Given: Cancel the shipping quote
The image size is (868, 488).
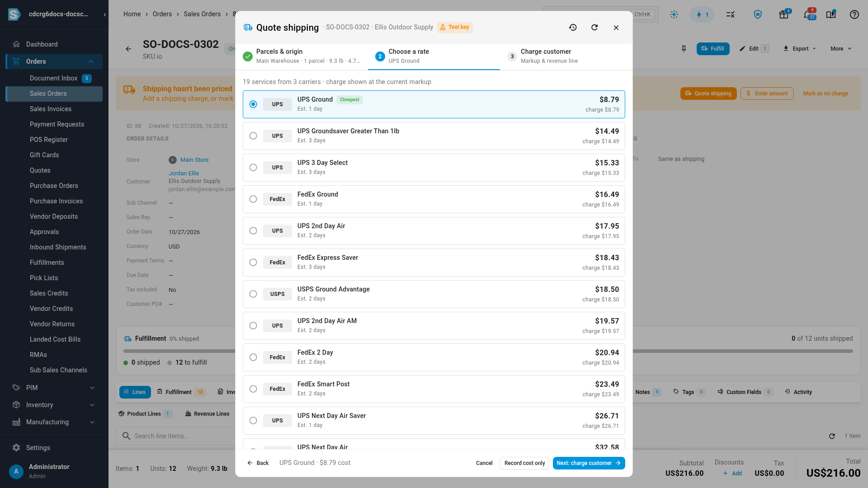Looking at the screenshot, I should (x=484, y=463).
